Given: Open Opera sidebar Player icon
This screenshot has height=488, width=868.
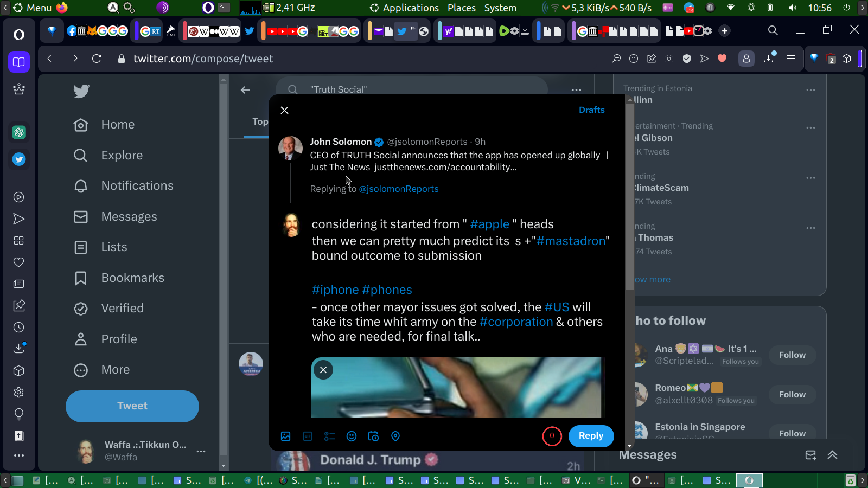Looking at the screenshot, I should [19, 197].
